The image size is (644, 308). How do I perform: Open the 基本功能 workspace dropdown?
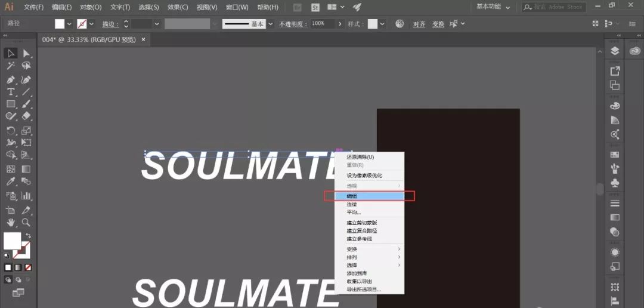pyautogui.click(x=493, y=7)
